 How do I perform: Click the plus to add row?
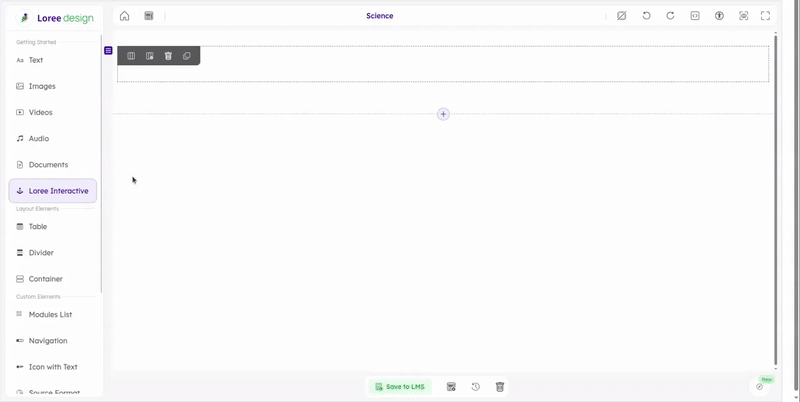tap(443, 114)
